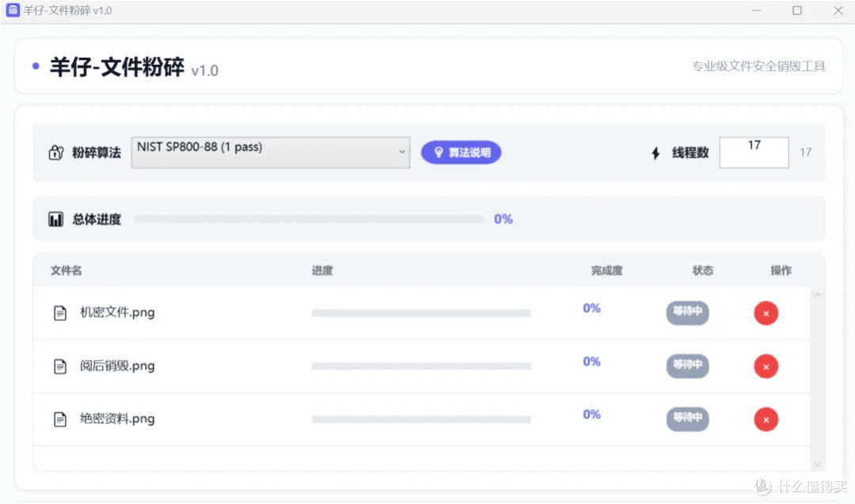Click the overall progress bar
Viewport: 855px width, 504px height.
(310, 219)
